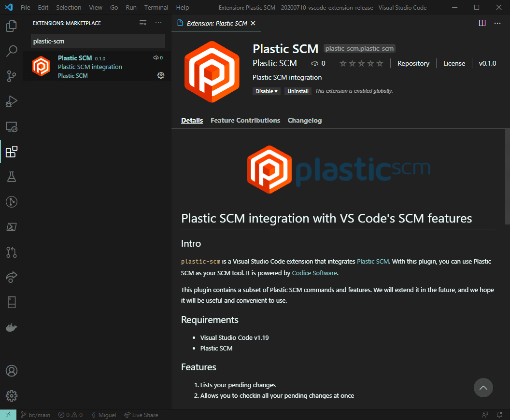Click inside the plastic-scm search field

coord(98,41)
